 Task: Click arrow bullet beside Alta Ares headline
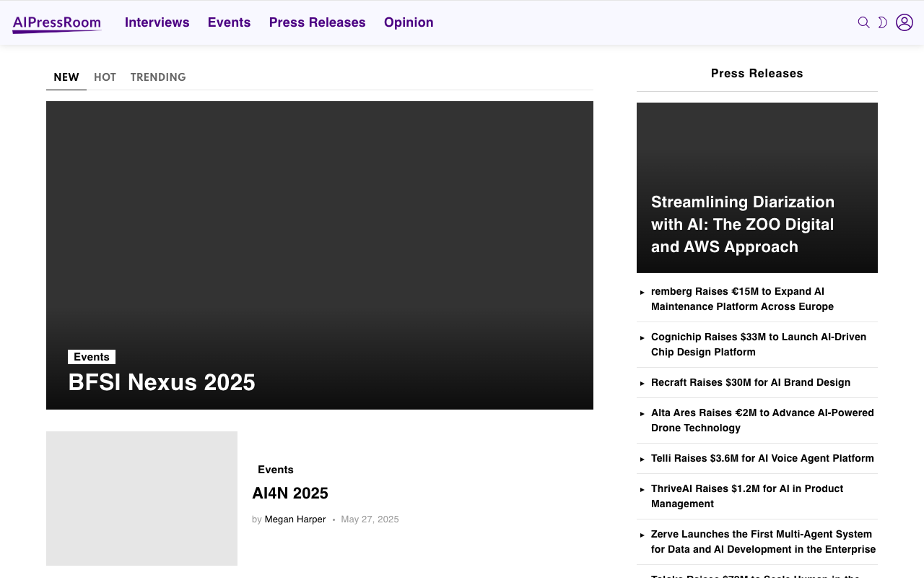pyautogui.click(x=642, y=413)
